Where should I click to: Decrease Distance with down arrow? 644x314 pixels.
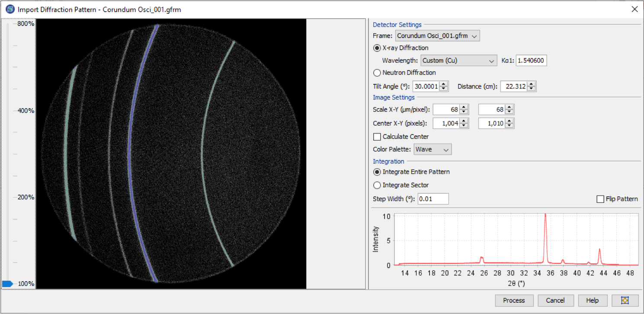click(531, 89)
